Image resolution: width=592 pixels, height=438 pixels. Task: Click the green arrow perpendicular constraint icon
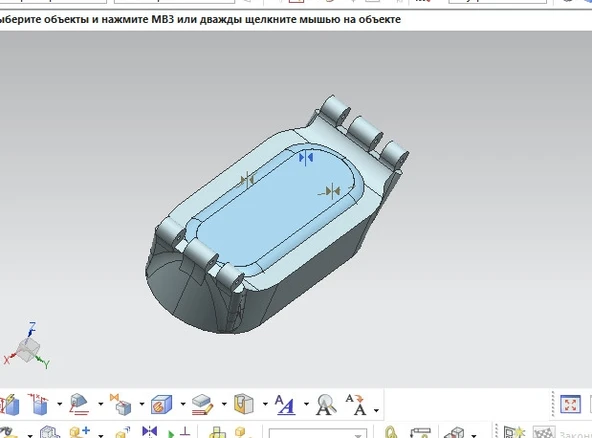(179, 432)
